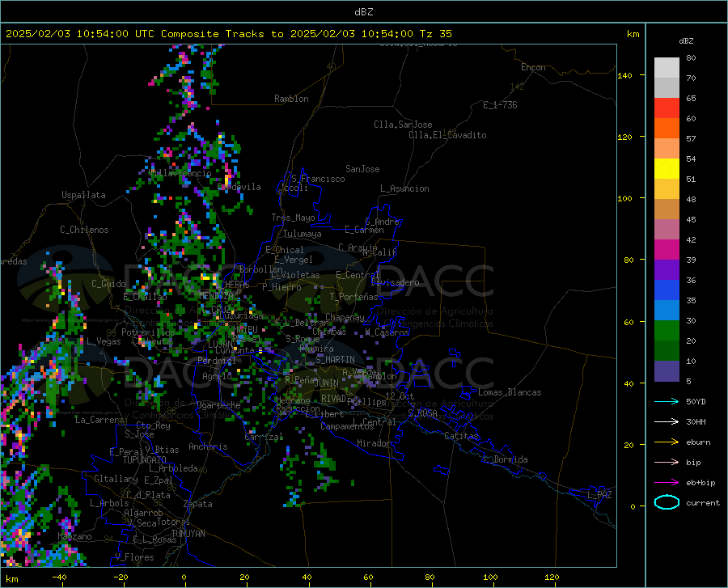Select the purple 36 dBZ color swatch
The image size is (728, 588).
(667, 270)
